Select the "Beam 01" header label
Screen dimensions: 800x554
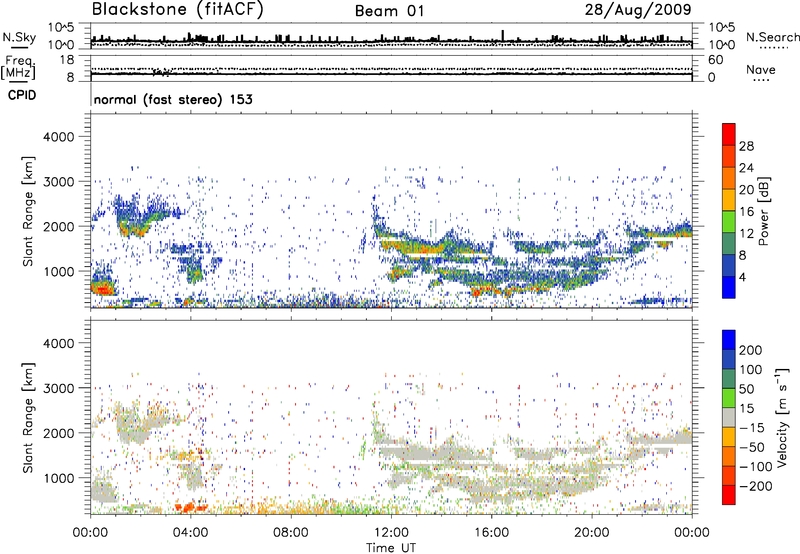click(390, 11)
